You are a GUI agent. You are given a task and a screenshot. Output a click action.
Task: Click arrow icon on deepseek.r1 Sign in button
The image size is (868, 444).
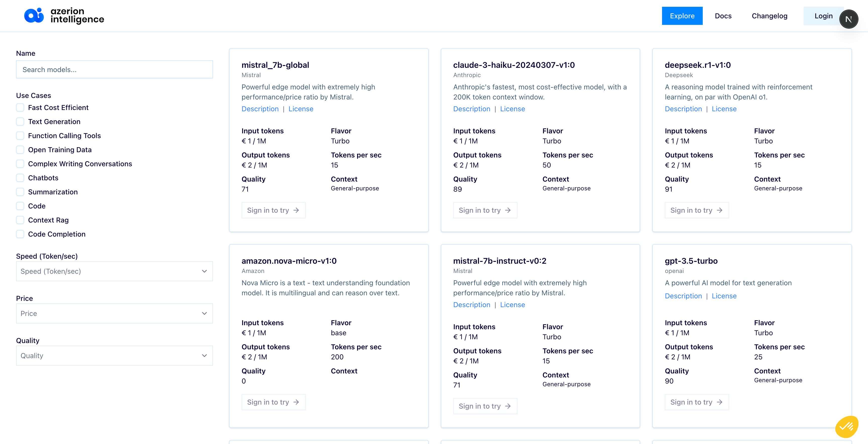click(x=719, y=210)
